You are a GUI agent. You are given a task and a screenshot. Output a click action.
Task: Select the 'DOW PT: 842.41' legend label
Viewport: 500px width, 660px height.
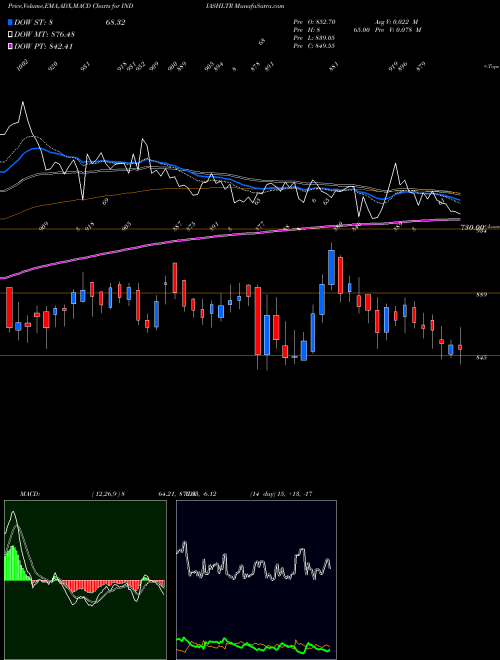tap(43, 46)
